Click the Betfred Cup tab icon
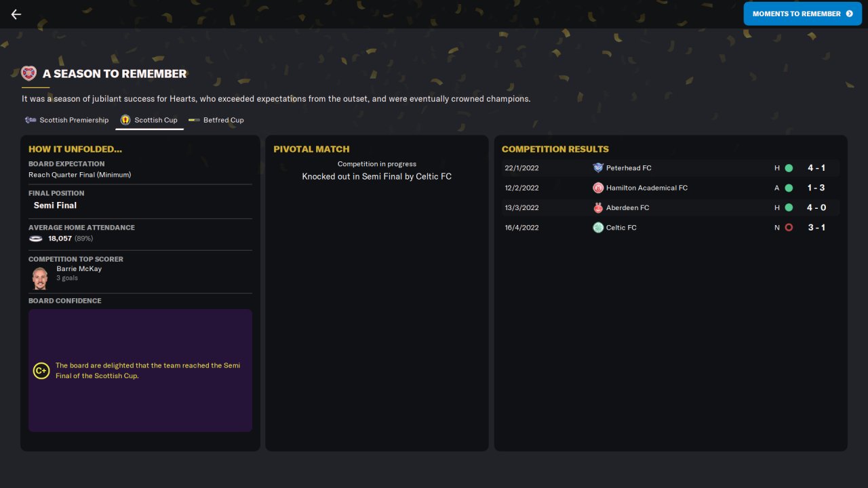The width and height of the screenshot is (868, 488). pyautogui.click(x=194, y=120)
